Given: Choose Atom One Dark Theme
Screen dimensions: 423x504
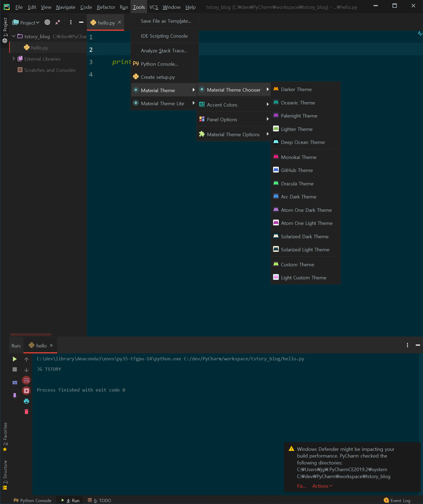Looking at the screenshot, I should click(x=305, y=210).
